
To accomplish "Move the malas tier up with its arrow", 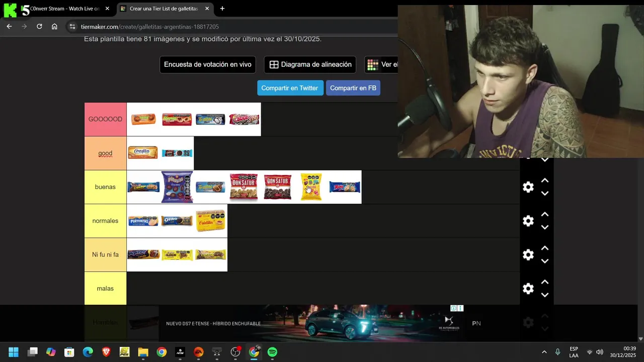I will [x=544, y=282].
